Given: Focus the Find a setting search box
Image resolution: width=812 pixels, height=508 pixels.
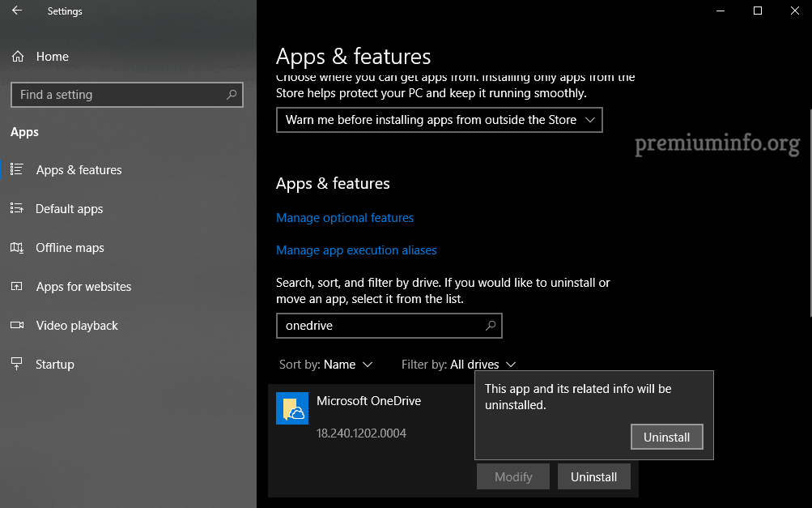Looking at the screenshot, I should click(x=127, y=95).
